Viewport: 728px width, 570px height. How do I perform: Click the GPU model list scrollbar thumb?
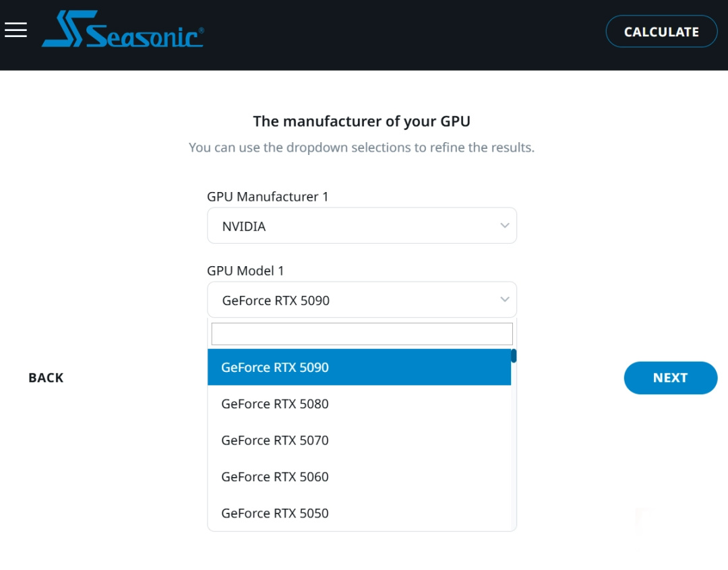(514, 356)
